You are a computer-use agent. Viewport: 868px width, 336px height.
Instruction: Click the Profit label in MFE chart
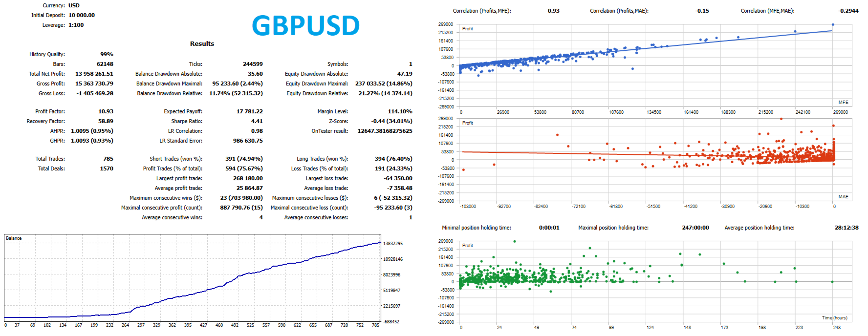coord(468,29)
